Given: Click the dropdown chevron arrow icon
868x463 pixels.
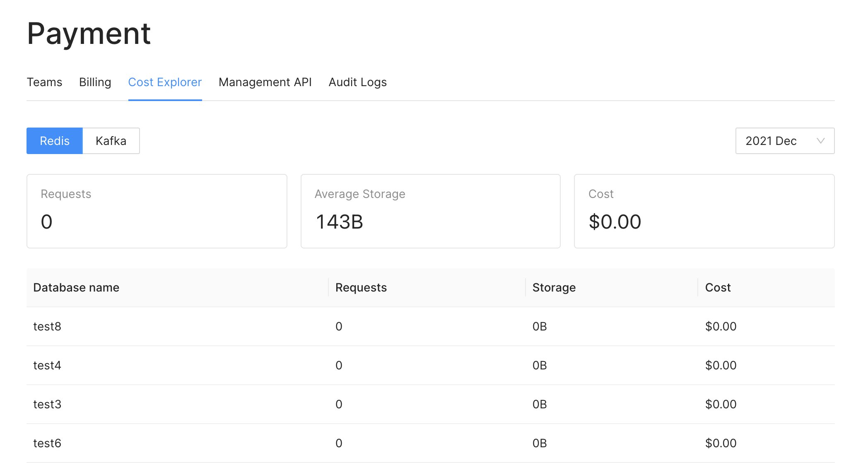Looking at the screenshot, I should pyautogui.click(x=820, y=141).
